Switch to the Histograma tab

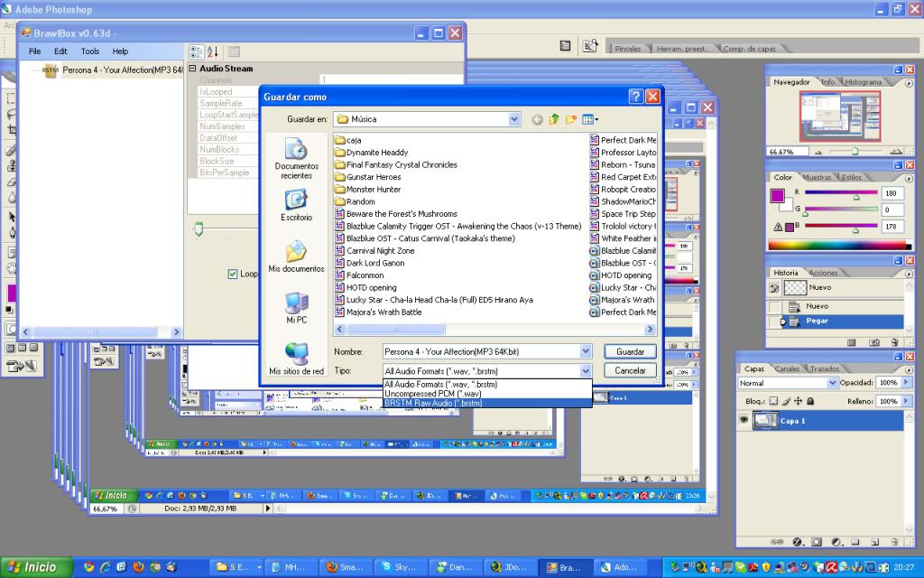click(x=863, y=82)
